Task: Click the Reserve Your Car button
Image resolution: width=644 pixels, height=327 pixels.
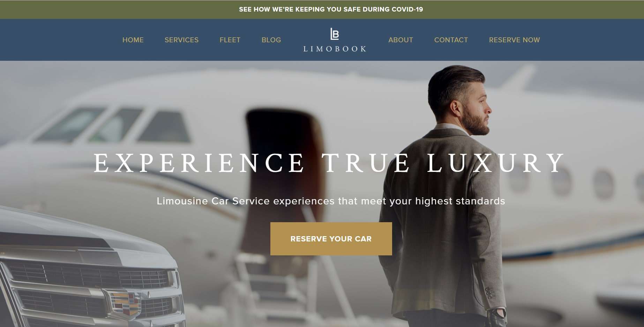Action: coord(331,239)
